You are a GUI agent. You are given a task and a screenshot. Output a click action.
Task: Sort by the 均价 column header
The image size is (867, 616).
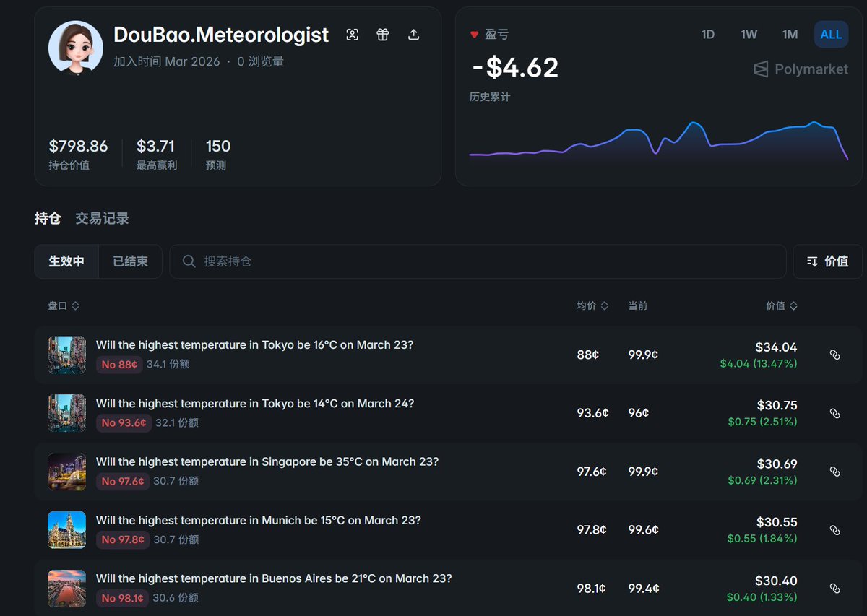[x=592, y=306]
